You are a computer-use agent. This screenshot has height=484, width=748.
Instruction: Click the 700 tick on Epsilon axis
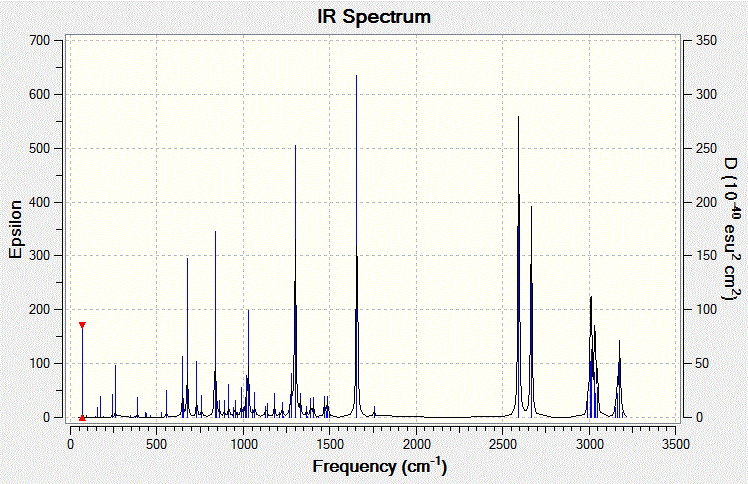click(40, 41)
